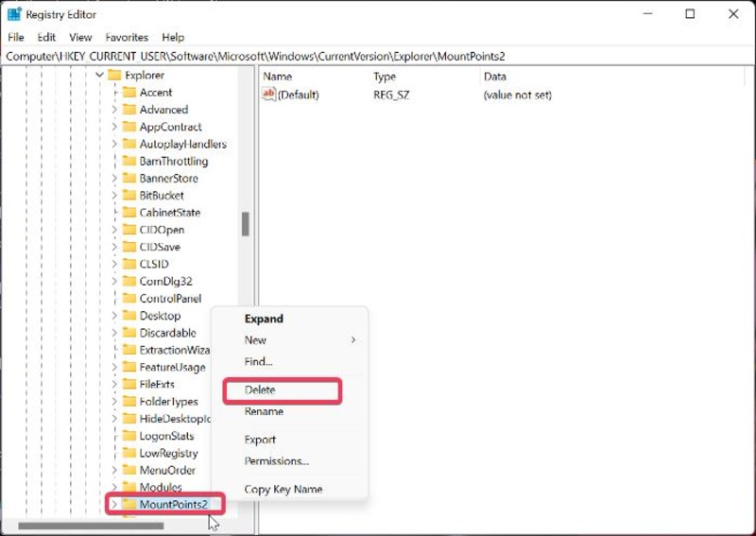756x536 pixels.
Task: Expand the Advanced key chevron
Action: click(x=114, y=110)
